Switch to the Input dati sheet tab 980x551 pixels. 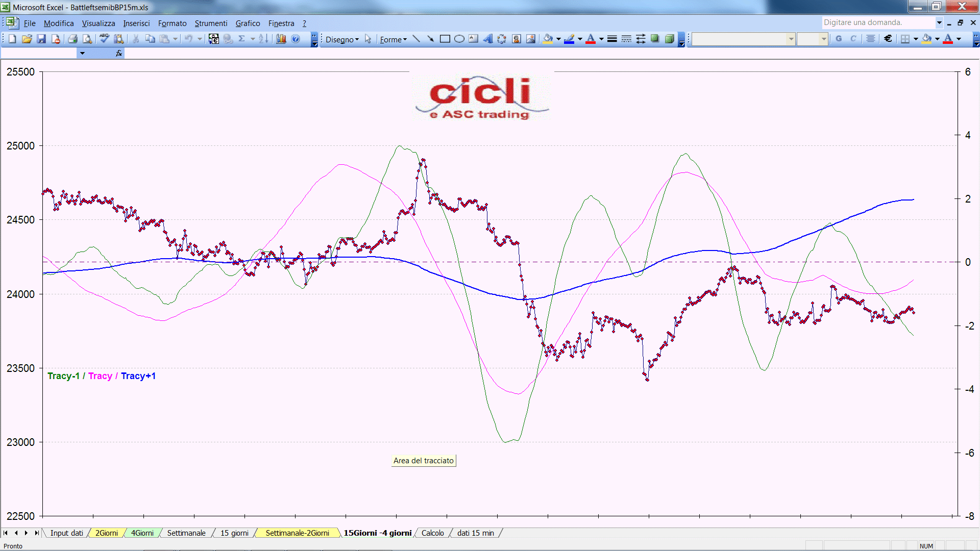pyautogui.click(x=66, y=533)
